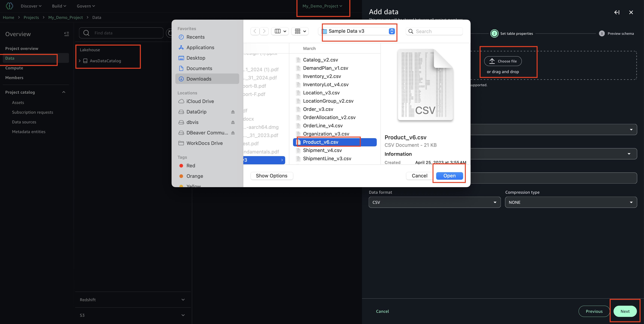
Task: Expand the AwsDataCatalog tree node
Action: point(80,61)
